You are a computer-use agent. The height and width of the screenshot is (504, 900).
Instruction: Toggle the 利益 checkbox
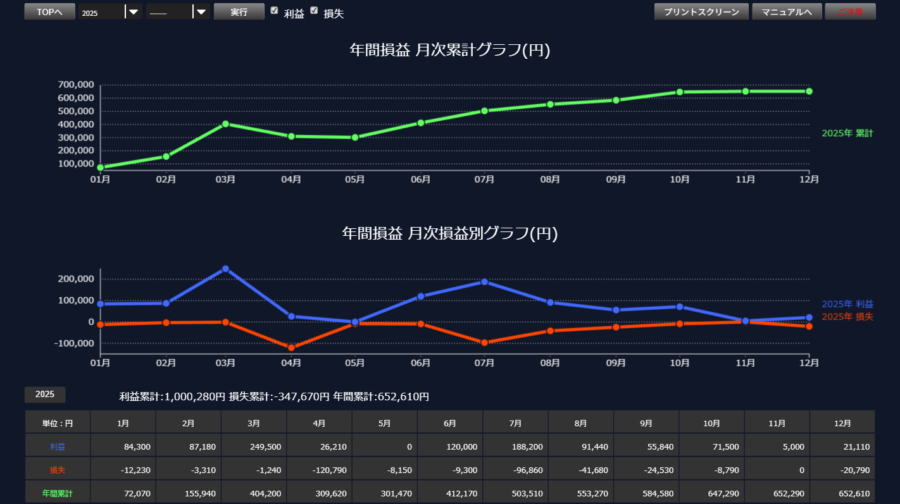coord(275,11)
